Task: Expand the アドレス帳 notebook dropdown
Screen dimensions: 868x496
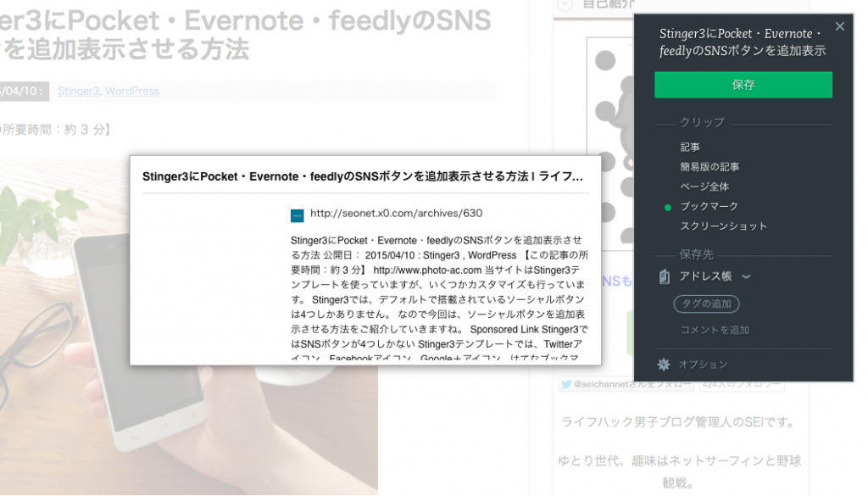Action: [746, 275]
